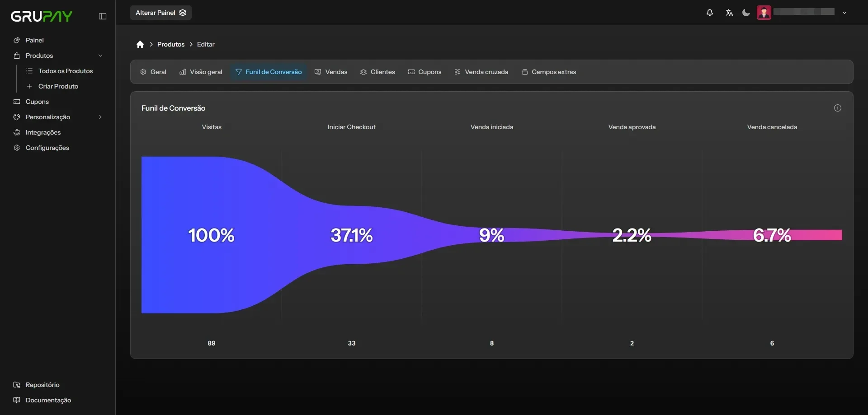Viewport: 868px width, 415px height.
Task: Open the Campos extras tab
Action: (x=549, y=72)
